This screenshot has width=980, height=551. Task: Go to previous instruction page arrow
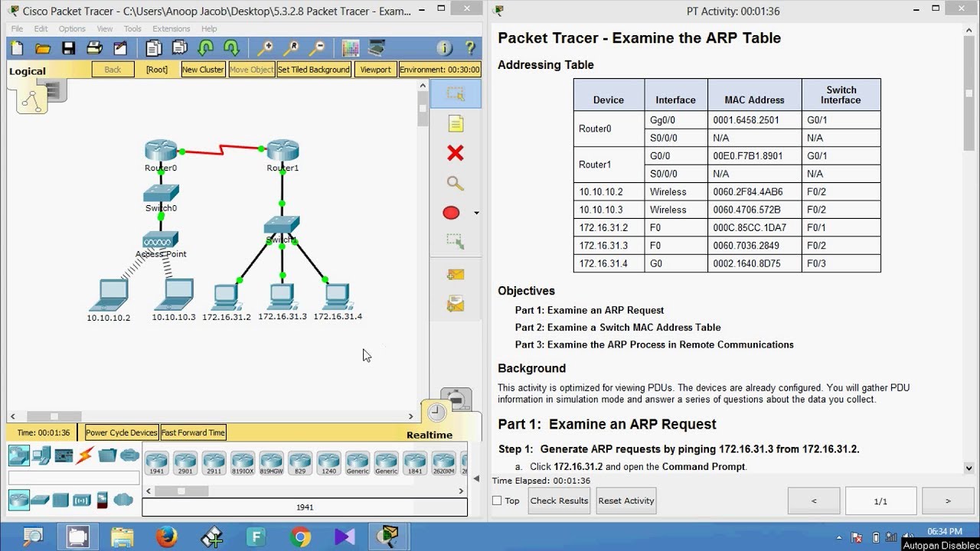[814, 501]
